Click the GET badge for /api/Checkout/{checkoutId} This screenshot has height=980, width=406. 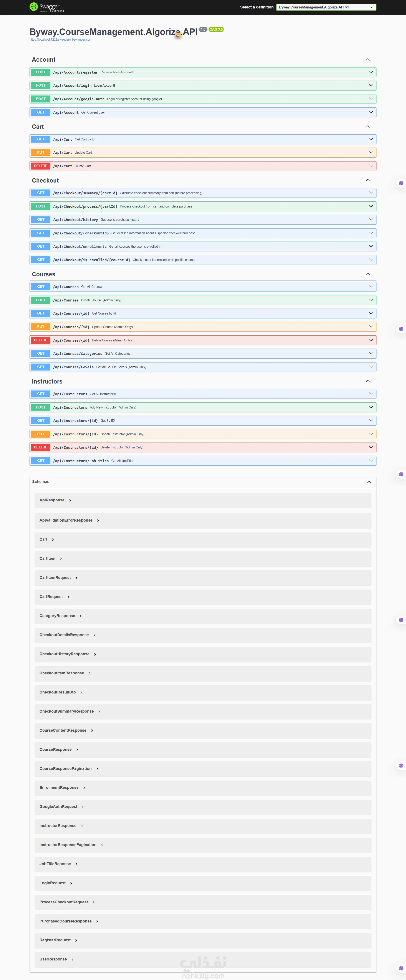[x=41, y=233]
